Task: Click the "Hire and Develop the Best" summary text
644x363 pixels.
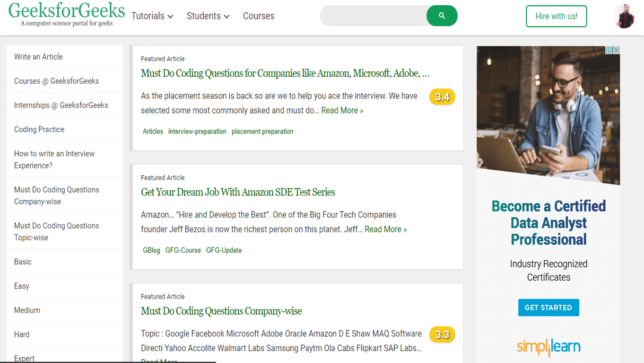Action: pos(269,222)
